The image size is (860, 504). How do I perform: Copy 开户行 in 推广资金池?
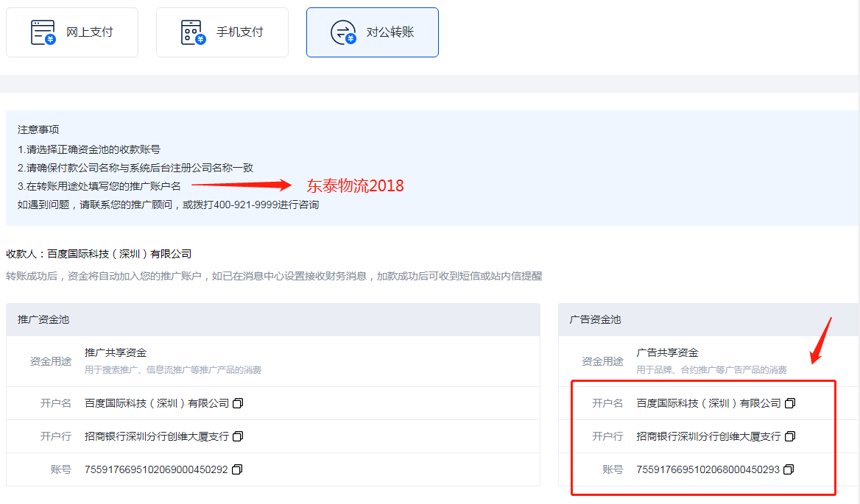(238, 436)
